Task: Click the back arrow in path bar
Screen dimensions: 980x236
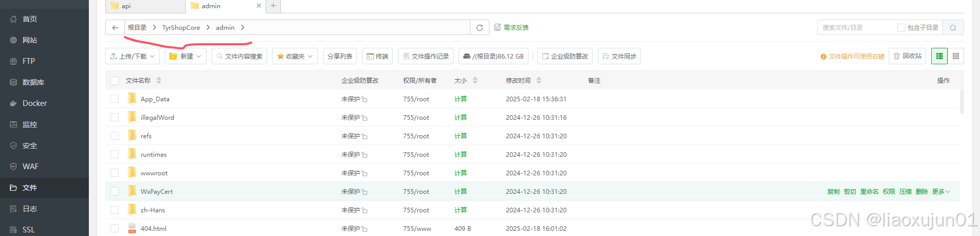Action: (115, 28)
